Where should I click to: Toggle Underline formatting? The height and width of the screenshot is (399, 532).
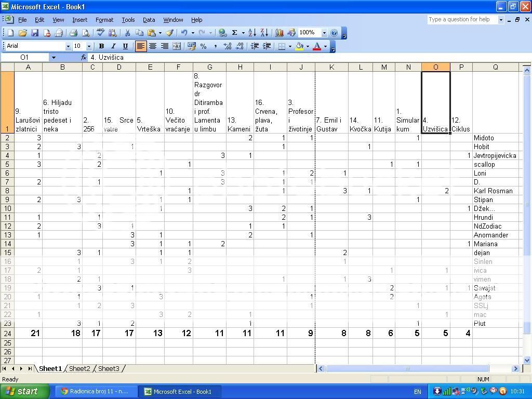(125, 46)
